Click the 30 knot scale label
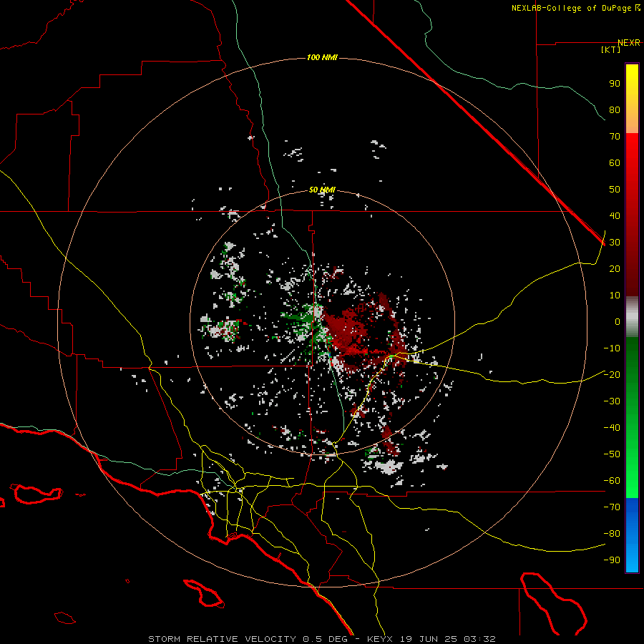 click(x=615, y=243)
